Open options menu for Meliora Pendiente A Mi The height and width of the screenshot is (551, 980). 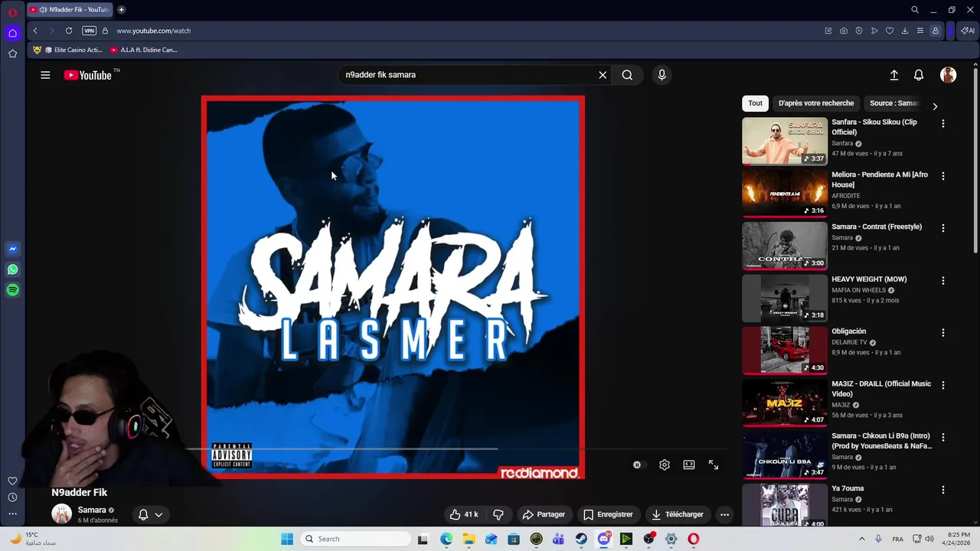point(943,176)
